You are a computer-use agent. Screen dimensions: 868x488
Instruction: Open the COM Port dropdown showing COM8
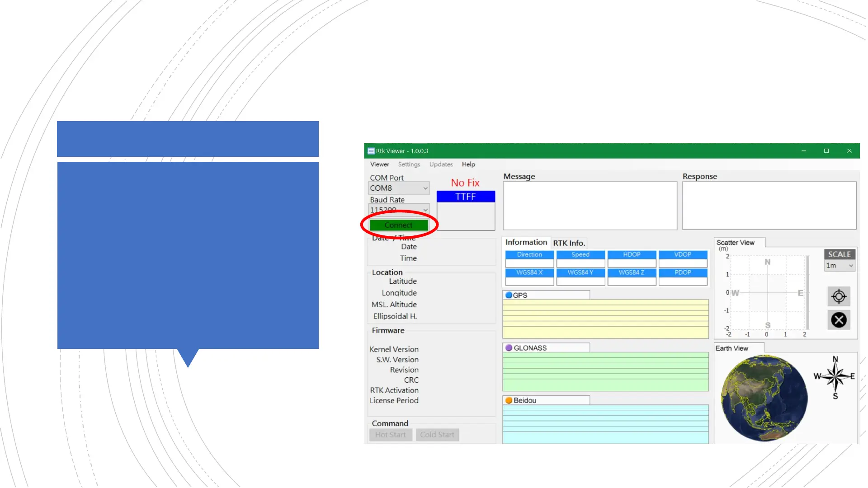pyautogui.click(x=399, y=188)
